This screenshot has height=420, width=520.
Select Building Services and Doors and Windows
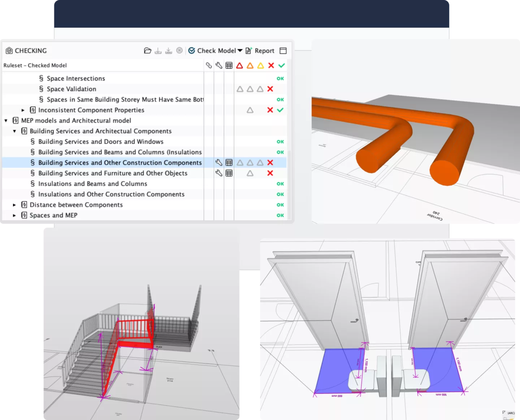[x=101, y=141]
